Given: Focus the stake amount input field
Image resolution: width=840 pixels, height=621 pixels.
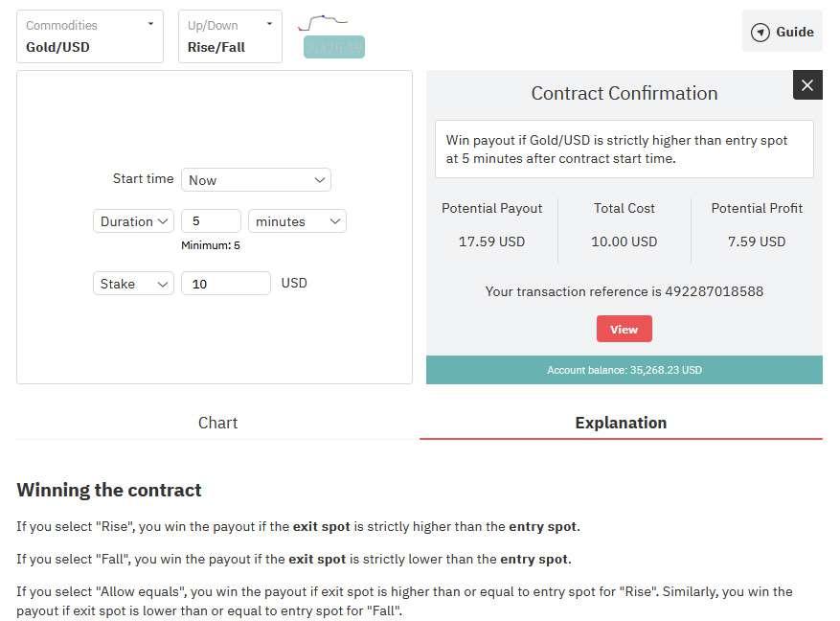Looking at the screenshot, I should tap(226, 284).
